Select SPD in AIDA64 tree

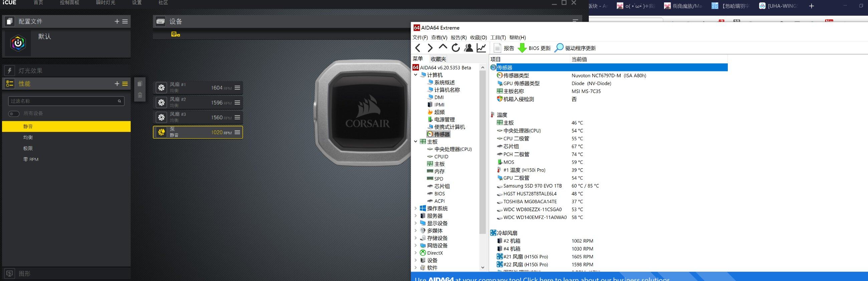(x=438, y=179)
